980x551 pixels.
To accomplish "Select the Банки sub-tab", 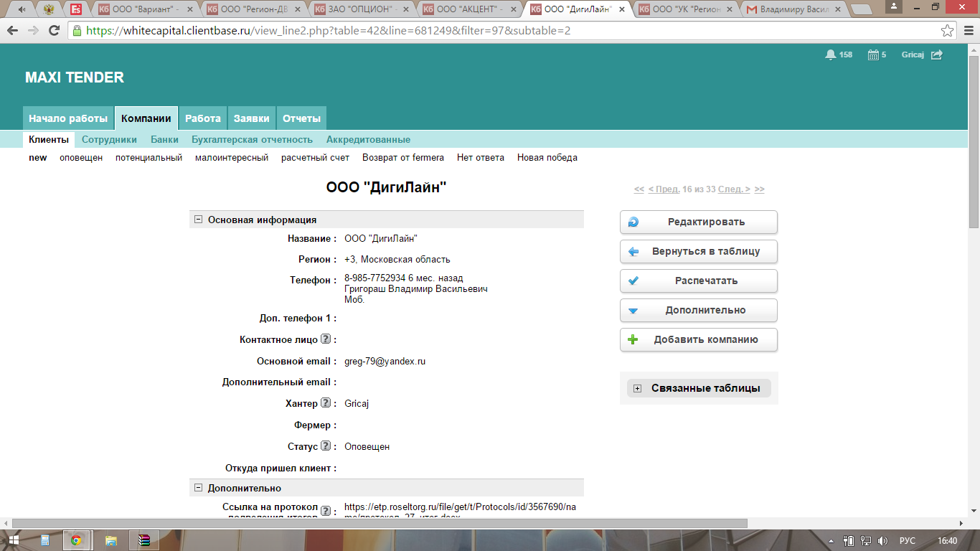I will coord(164,139).
